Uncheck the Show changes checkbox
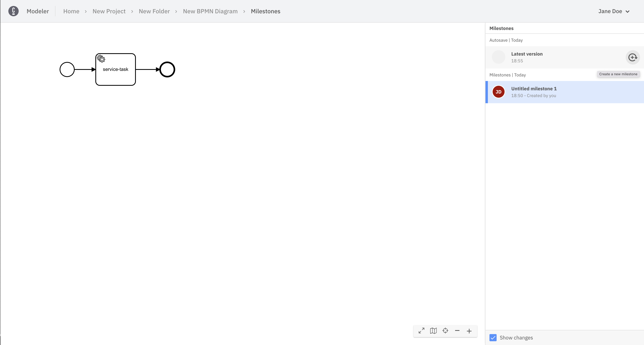Screen dimensions: 644x345 click(x=493, y=337)
